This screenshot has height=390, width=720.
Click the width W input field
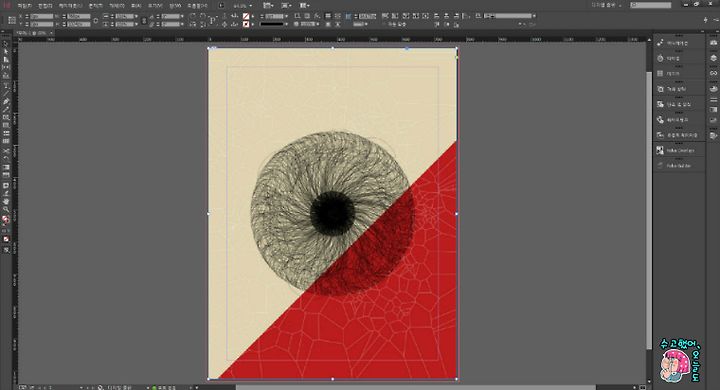(x=79, y=16)
